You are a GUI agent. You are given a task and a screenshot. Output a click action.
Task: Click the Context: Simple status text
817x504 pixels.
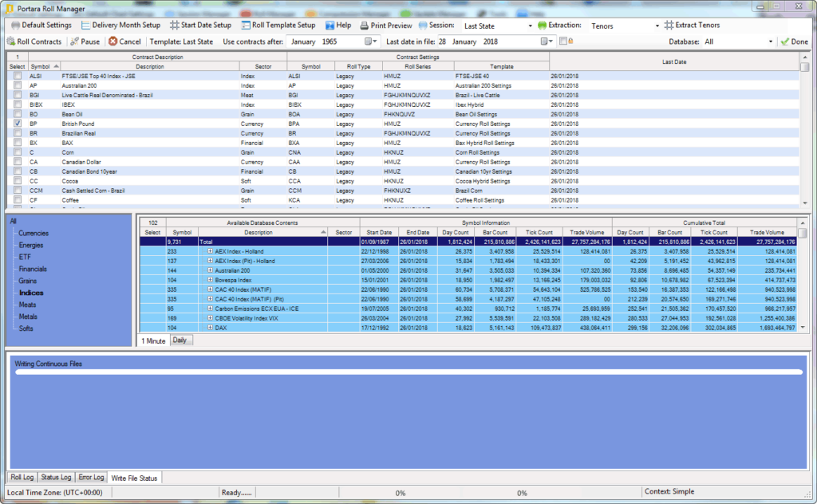click(x=669, y=491)
